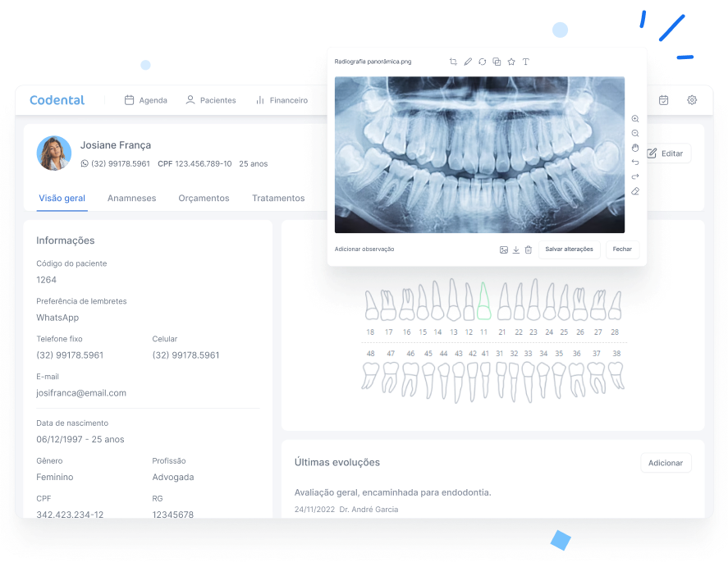
Task: Switch to Visão geral tab
Action: coord(62,199)
